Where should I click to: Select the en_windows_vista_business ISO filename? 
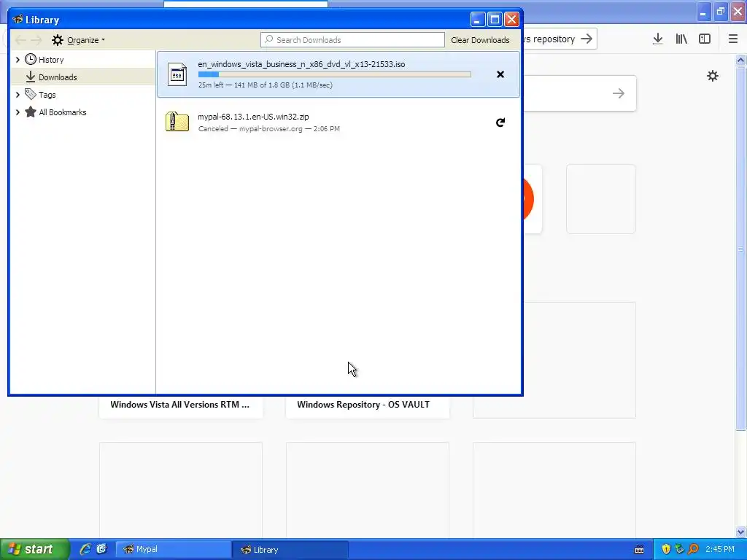[x=301, y=64]
